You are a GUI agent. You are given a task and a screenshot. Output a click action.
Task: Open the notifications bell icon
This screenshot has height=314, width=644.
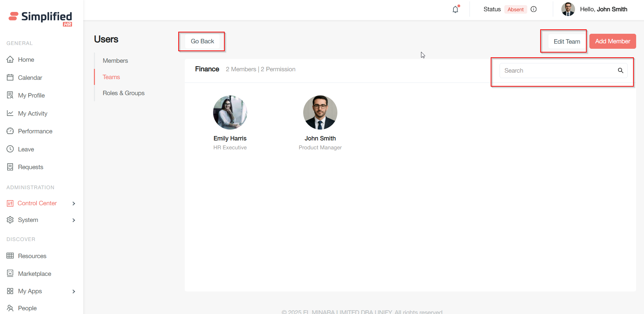(456, 10)
